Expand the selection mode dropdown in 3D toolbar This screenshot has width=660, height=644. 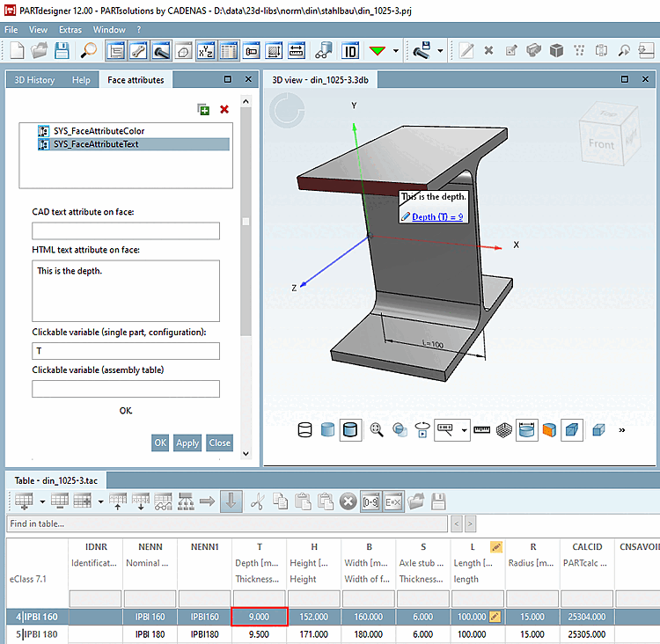464,430
